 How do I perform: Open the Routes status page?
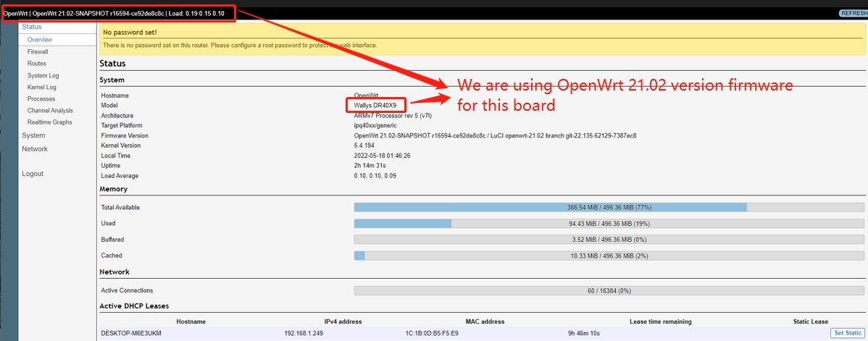coord(36,64)
